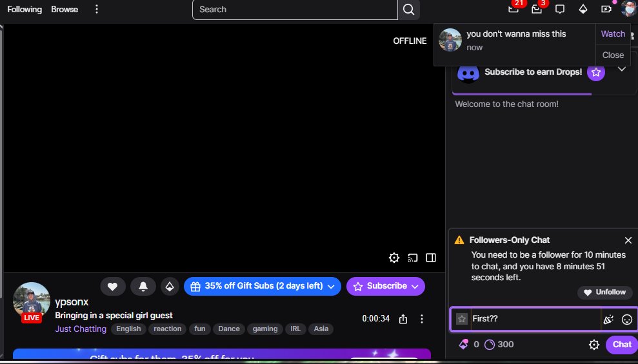Open the emote picker smiley icon
Screen dimensions: 638x364
pos(627,320)
